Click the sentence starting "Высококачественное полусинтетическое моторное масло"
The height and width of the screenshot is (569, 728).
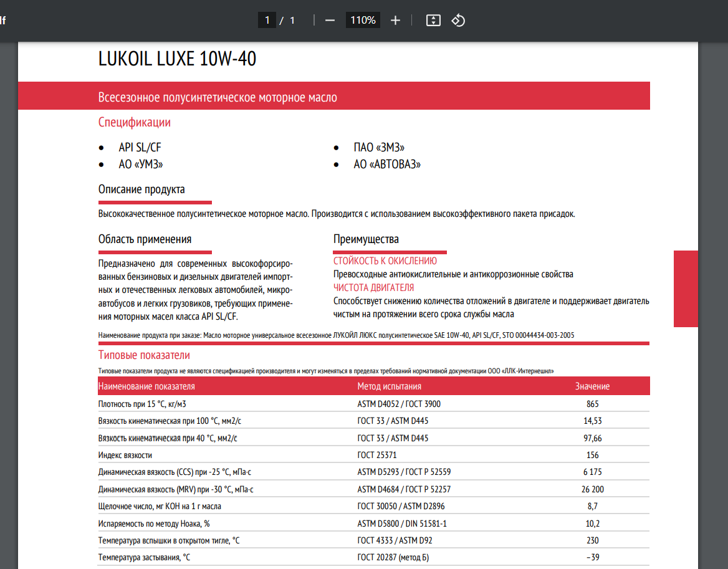click(x=337, y=214)
